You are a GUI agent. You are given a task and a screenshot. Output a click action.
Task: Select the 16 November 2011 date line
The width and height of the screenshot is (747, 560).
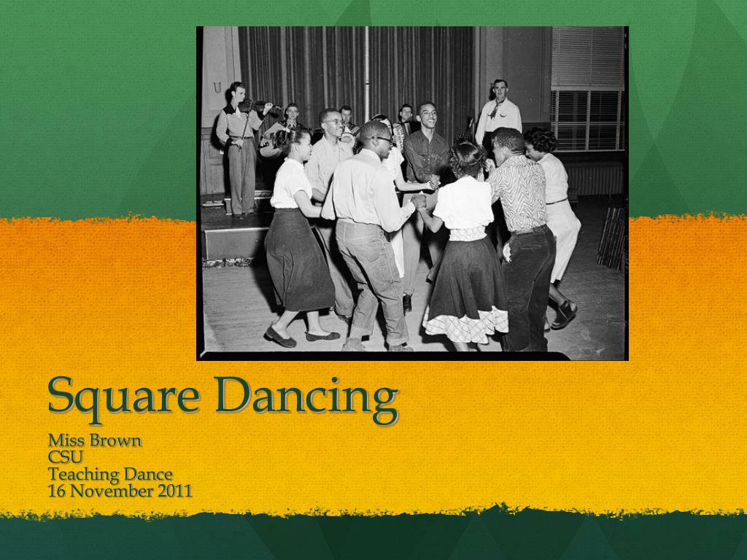(x=120, y=491)
